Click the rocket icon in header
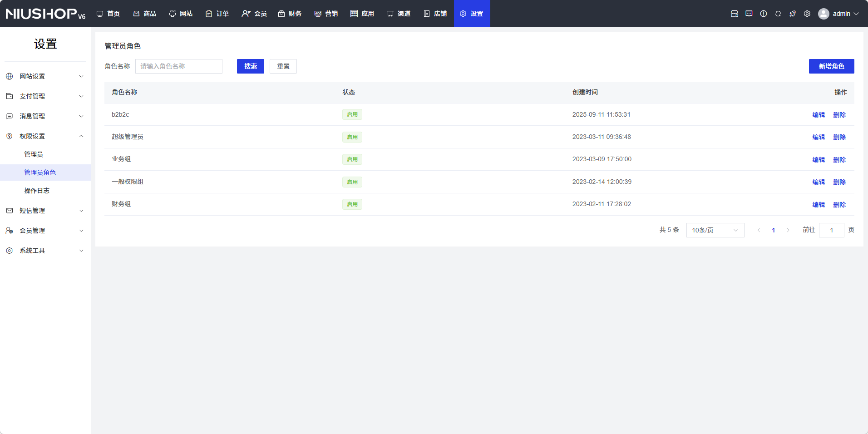The width and height of the screenshot is (868, 434). coord(793,14)
